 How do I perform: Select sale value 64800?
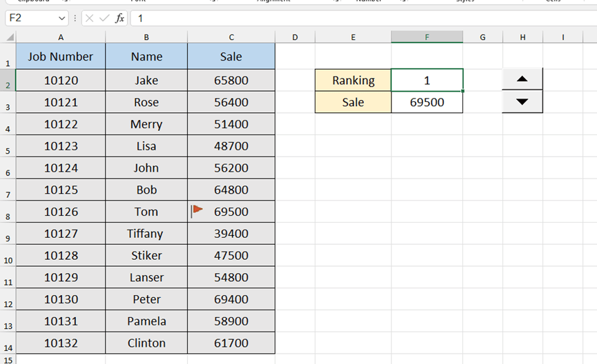(x=231, y=190)
